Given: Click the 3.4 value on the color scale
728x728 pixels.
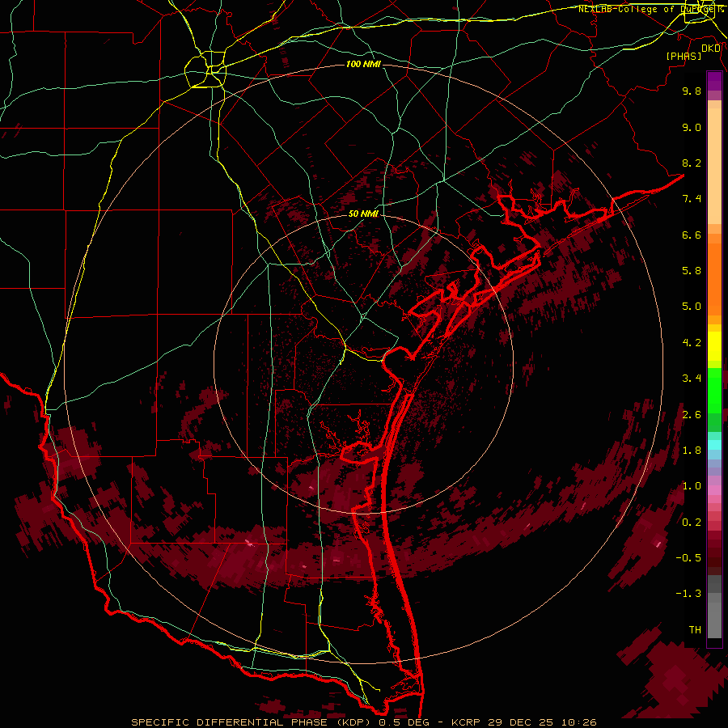Looking at the screenshot, I should [x=692, y=379].
